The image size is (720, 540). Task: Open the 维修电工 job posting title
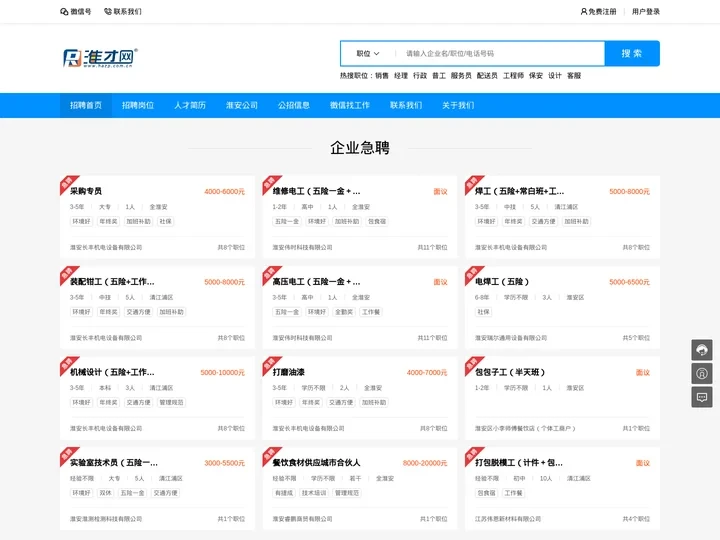coord(316,191)
